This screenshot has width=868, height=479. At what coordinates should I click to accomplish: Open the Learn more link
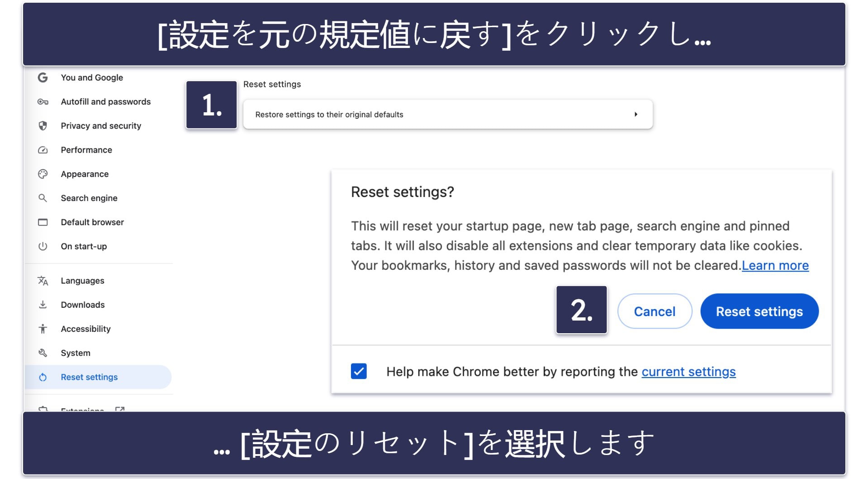(x=775, y=265)
